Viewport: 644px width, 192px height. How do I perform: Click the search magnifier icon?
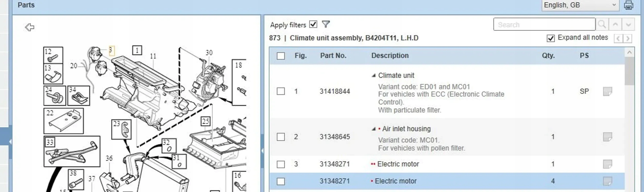[x=602, y=24]
